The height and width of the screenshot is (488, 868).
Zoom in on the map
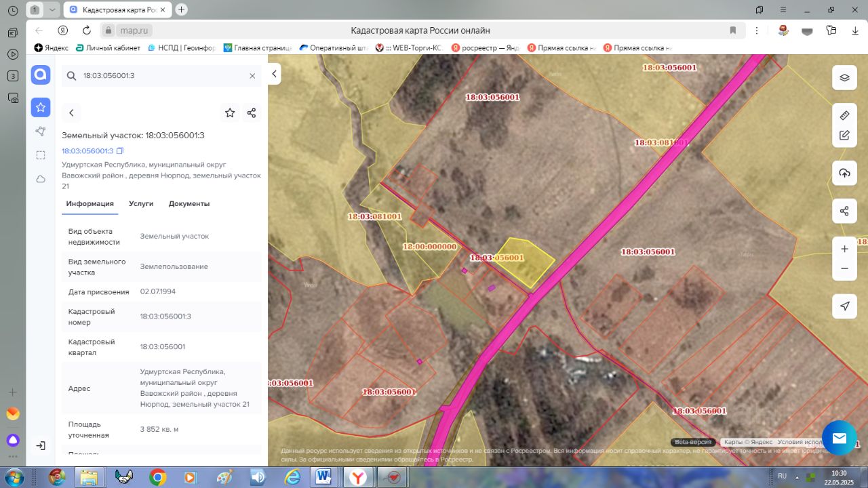(844, 249)
